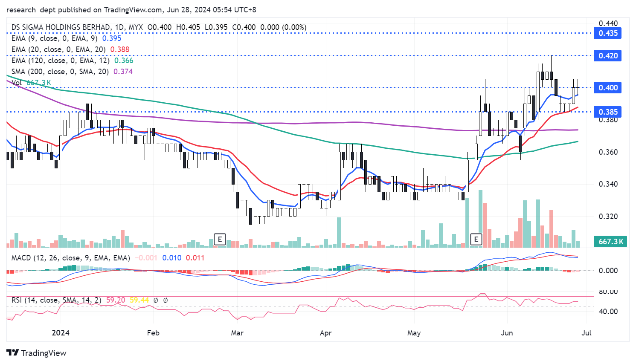The image size is (636, 364).
Task: Open the SMA 200 indicator legend
Action: 60,72
